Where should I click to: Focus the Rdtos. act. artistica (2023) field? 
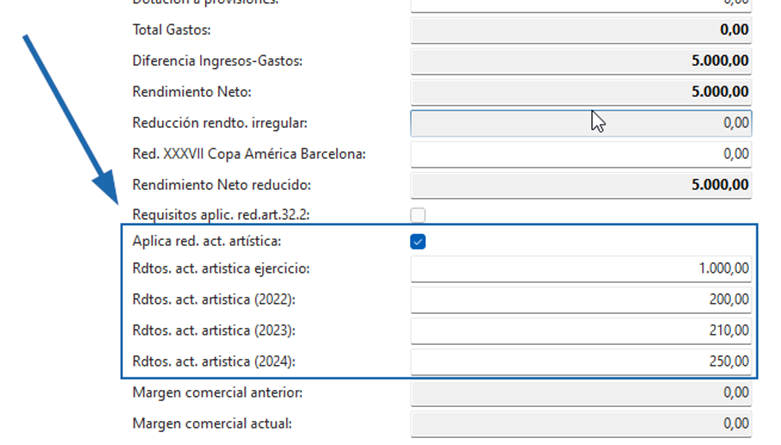click(x=581, y=330)
